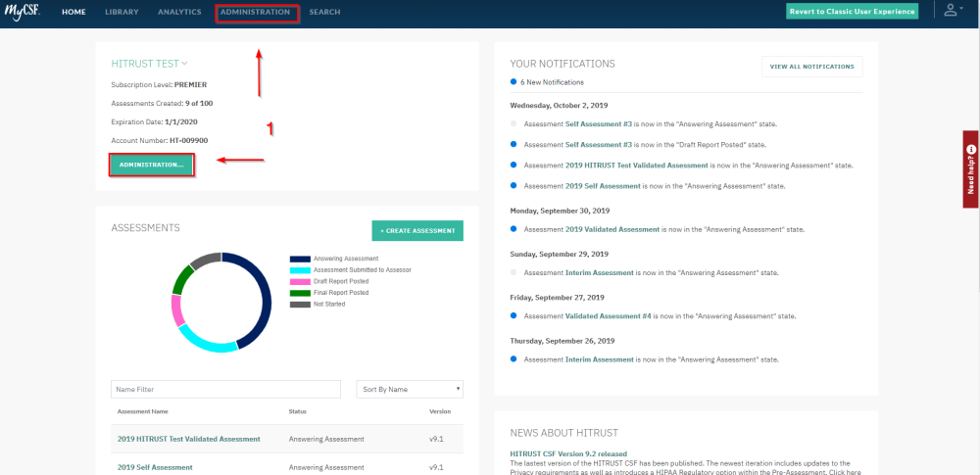Open the SEARCH menu item
The image size is (980, 475).
tap(324, 12)
